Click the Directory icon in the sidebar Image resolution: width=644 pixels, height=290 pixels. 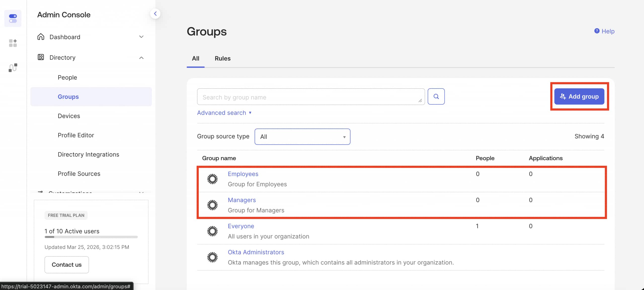[x=41, y=57]
